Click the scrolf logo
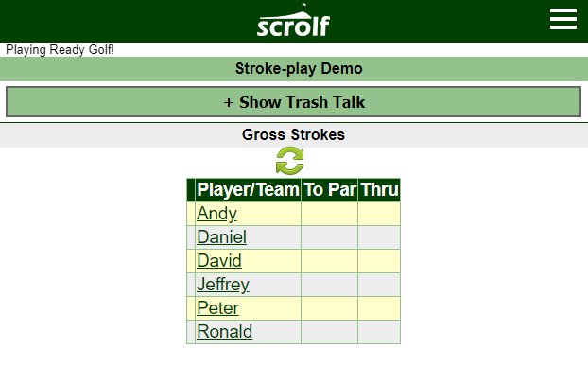This screenshot has height=366, width=588. tap(293, 20)
